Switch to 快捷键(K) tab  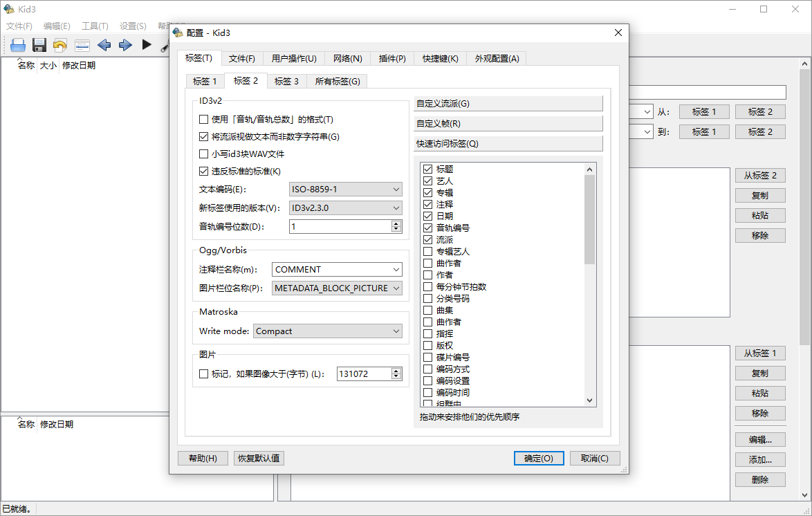click(440, 59)
